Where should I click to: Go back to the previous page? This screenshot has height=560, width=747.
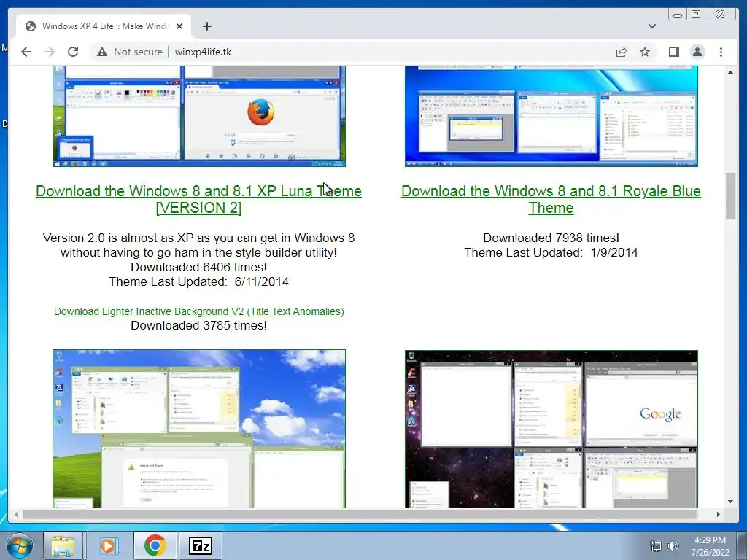click(26, 52)
